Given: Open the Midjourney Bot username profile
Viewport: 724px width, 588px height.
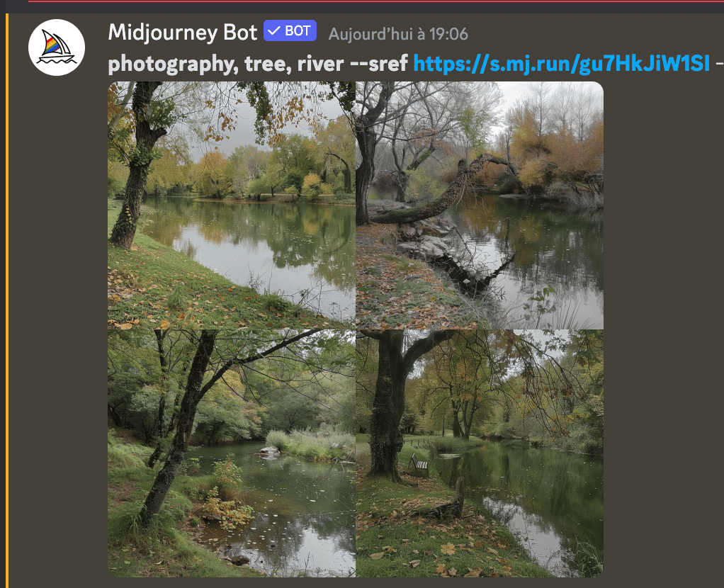Looking at the screenshot, I should (x=182, y=33).
